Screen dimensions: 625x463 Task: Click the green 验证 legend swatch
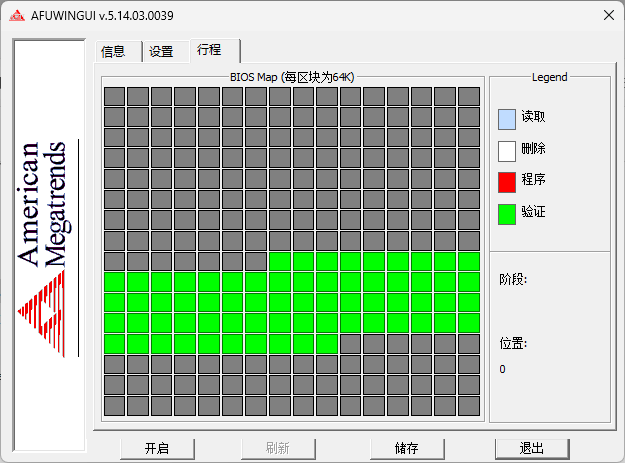(x=507, y=214)
